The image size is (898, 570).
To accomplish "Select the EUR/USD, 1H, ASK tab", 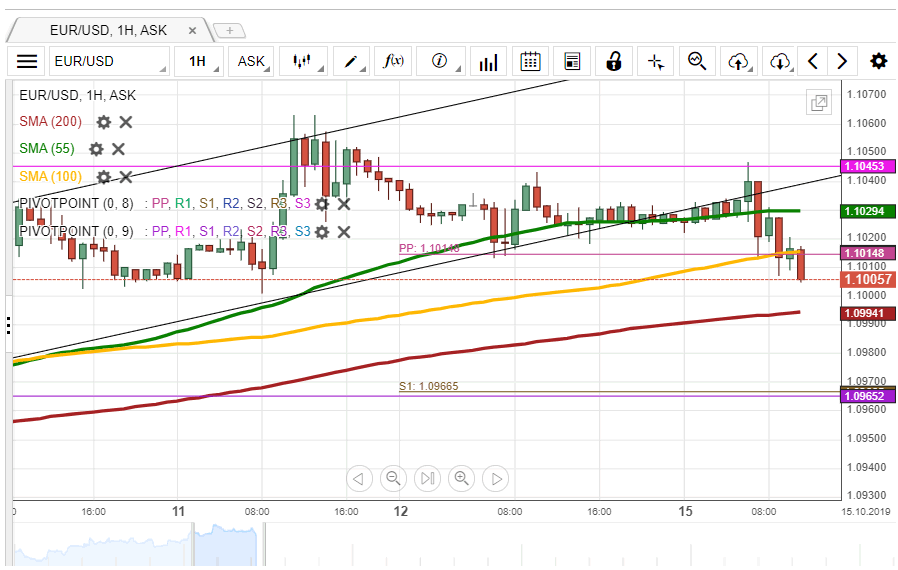I will (x=108, y=31).
